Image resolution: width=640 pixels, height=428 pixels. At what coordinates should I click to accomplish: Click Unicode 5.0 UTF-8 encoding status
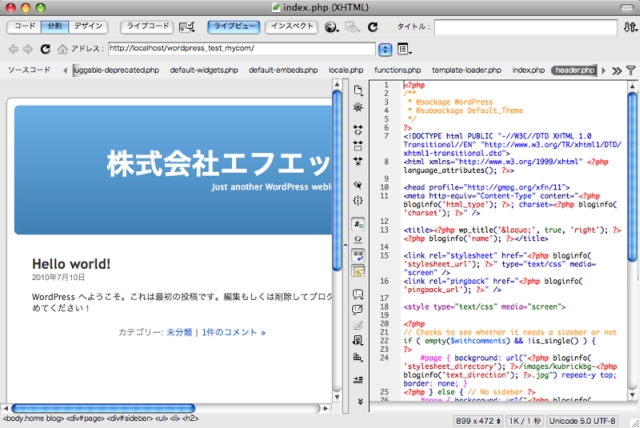click(x=582, y=421)
